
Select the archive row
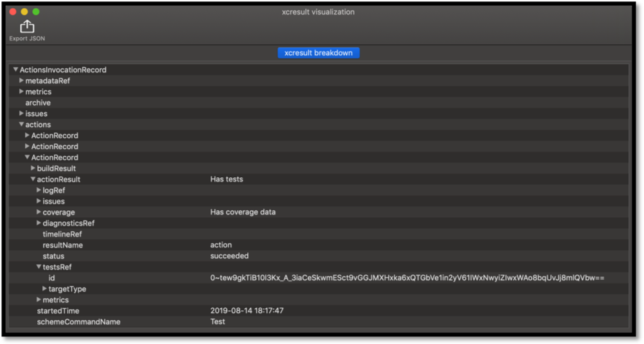click(38, 103)
